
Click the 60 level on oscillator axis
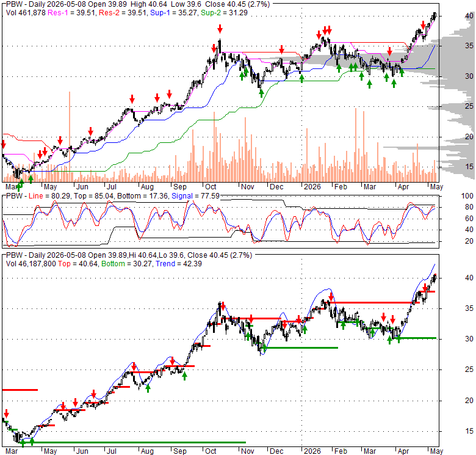coord(469,219)
